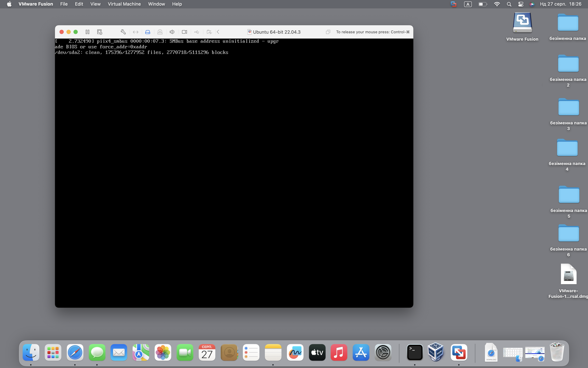
Task: Open the Virtual Machine menu
Action: pos(124,4)
